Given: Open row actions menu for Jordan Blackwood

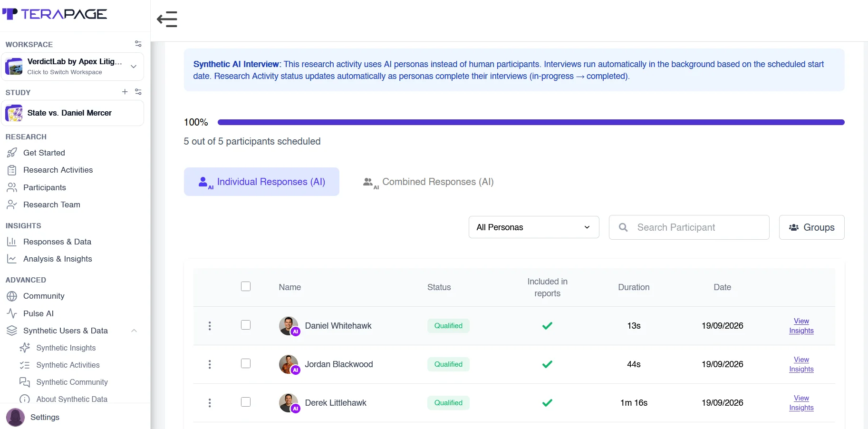Looking at the screenshot, I should (x=210, y=364).
